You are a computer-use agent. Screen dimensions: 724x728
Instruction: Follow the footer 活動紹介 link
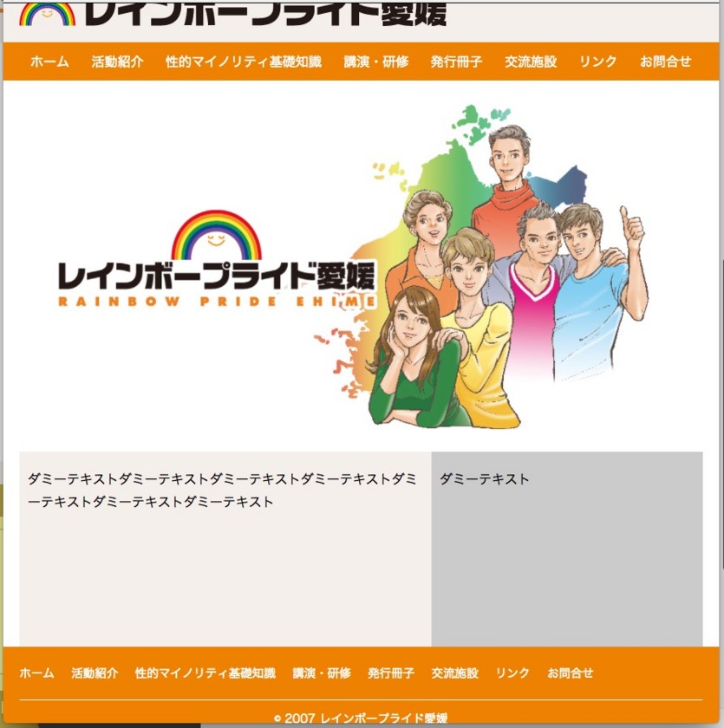click(x=95, y=673)
